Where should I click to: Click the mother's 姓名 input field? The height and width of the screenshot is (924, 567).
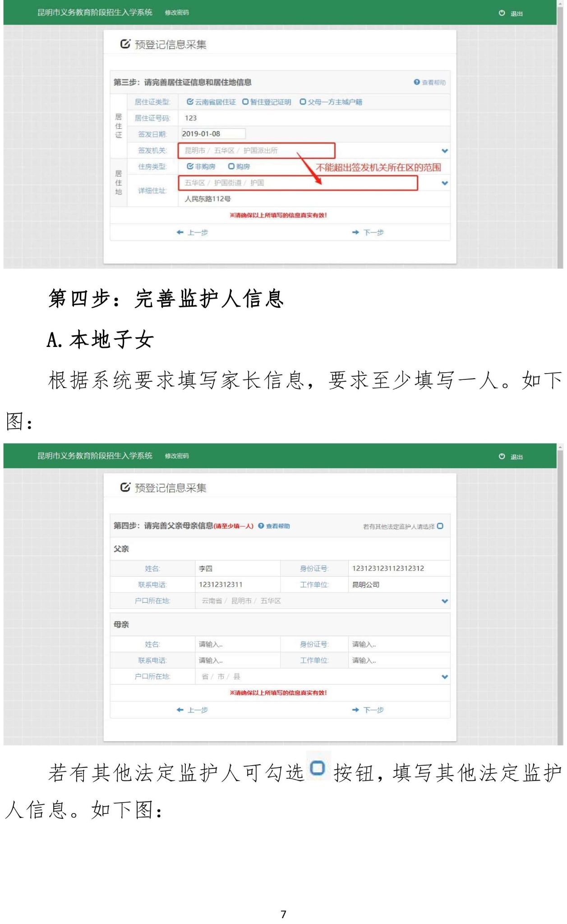pyautogui.click(x=237, y=644)
